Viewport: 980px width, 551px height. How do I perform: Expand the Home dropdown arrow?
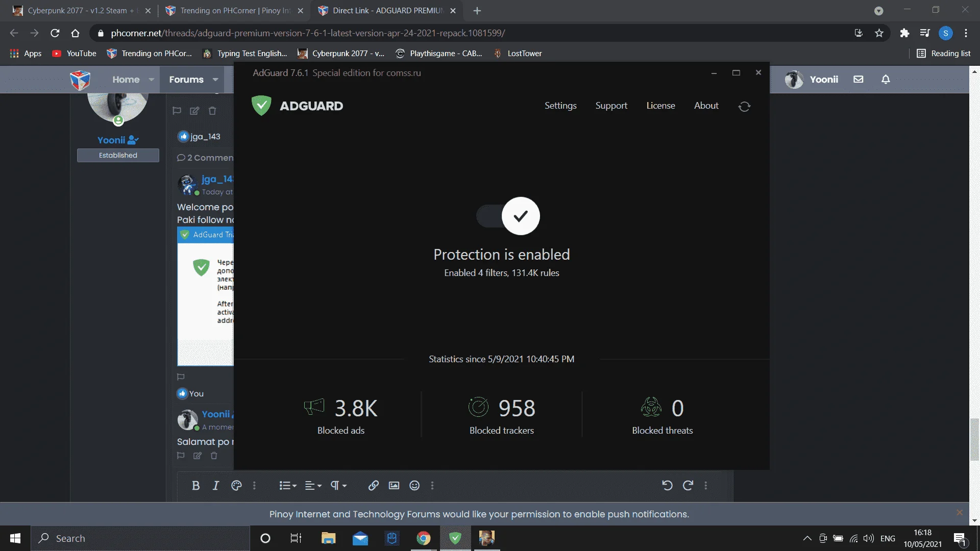[x=152, y=80]
